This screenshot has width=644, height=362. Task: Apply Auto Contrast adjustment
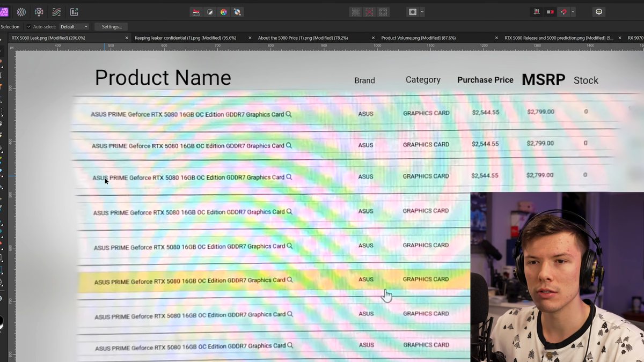click(x=210, y=12)
